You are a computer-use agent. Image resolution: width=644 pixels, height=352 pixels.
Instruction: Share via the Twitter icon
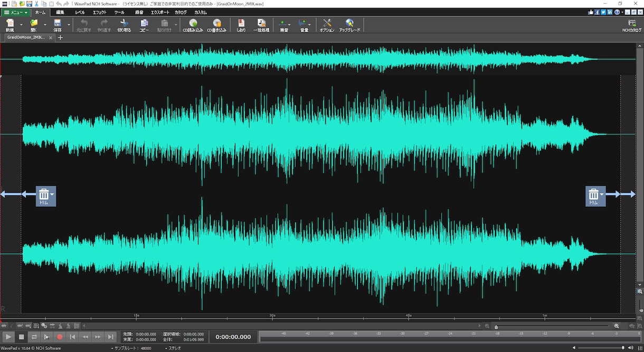pos(603,12)
